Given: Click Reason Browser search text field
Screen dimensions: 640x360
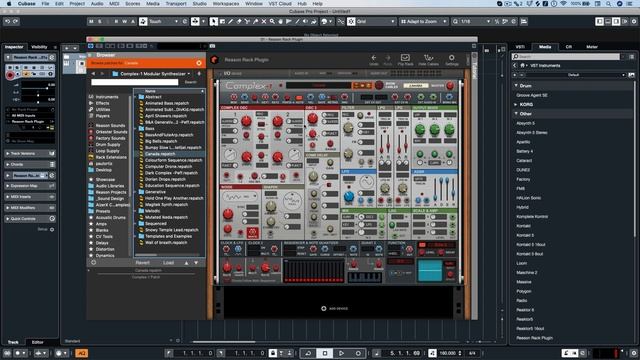Looking at the screenshot, I should [x=135, y=82].
